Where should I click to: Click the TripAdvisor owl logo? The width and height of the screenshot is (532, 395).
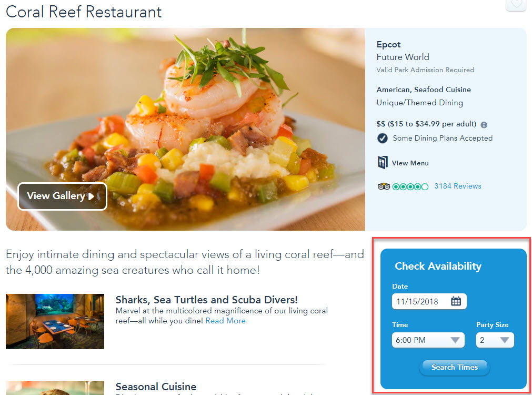tap(384, 186)
